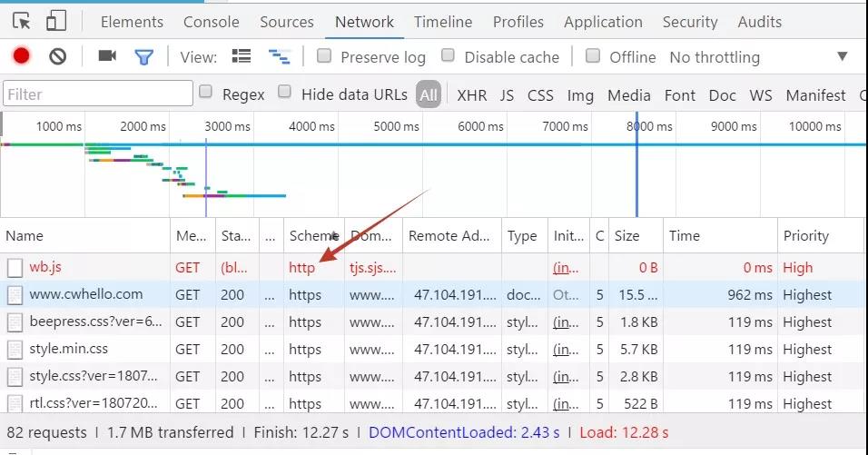Toggle the filter funnel icon
The height and width of the screenshot is (455, 868).
pyautogui.click(x=143, y=57)
